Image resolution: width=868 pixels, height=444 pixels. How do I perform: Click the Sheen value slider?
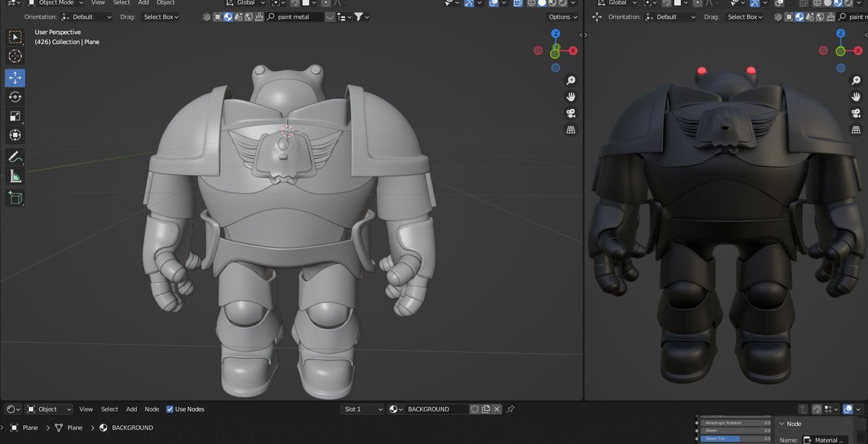[x=736, y=430]
